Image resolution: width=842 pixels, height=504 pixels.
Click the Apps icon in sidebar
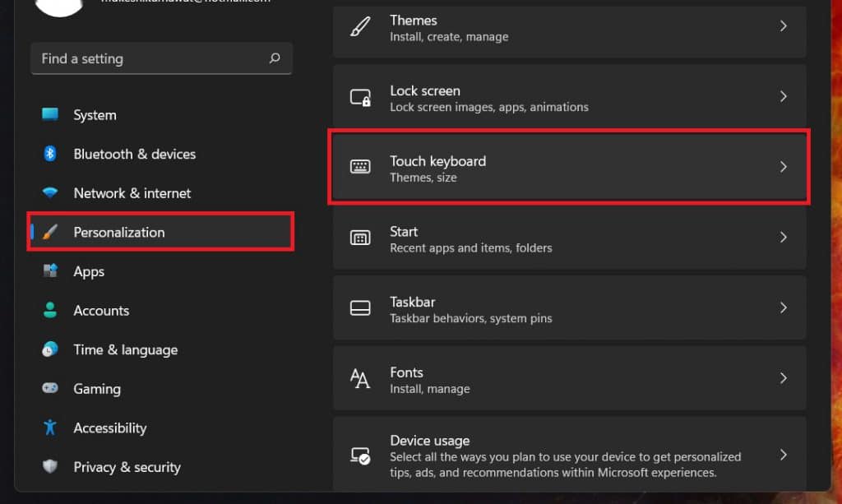[50, 270]
